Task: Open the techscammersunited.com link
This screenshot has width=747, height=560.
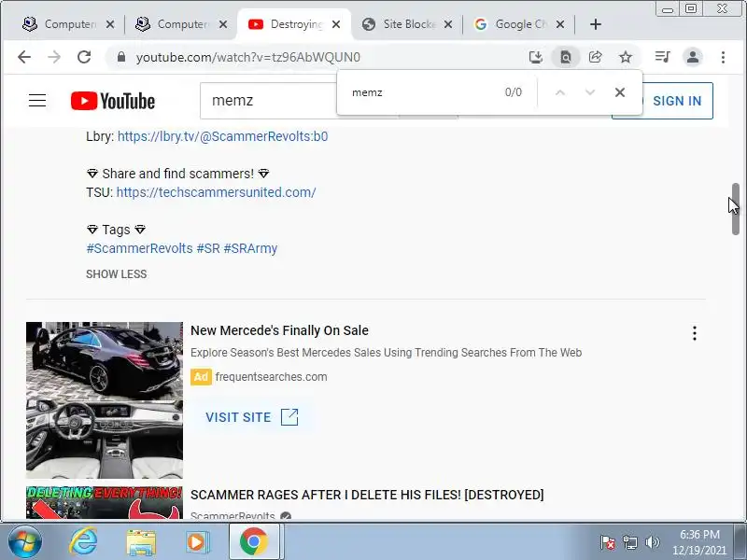Action: click(x=216, y=192)
